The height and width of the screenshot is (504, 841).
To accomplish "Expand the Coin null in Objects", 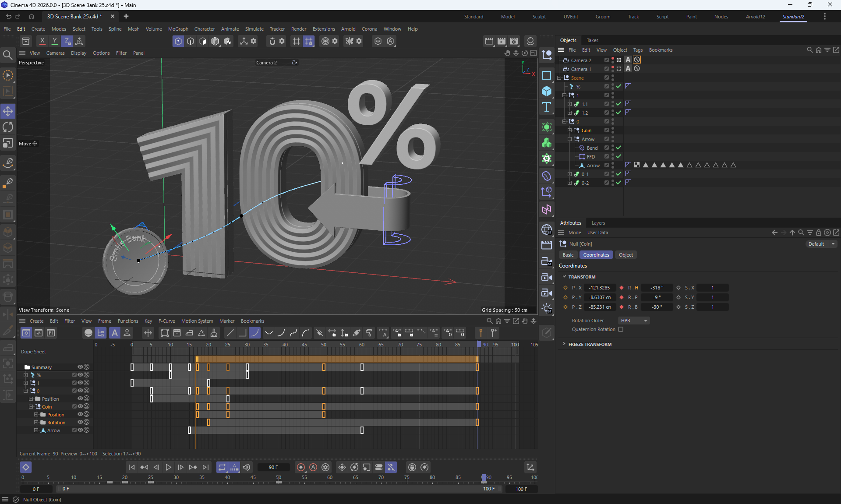I will pyautogui.click(x=569, y=130).
